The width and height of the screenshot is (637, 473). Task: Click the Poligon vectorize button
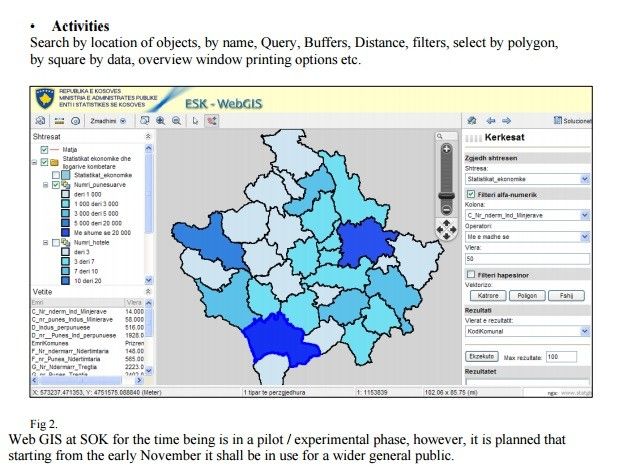click(529, 296)
